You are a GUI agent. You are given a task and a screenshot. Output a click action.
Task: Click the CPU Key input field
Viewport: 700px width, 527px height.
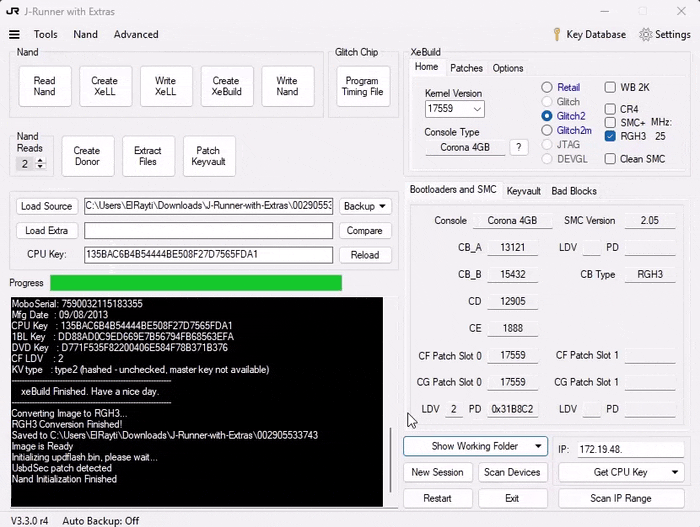(x=208, y=255)
